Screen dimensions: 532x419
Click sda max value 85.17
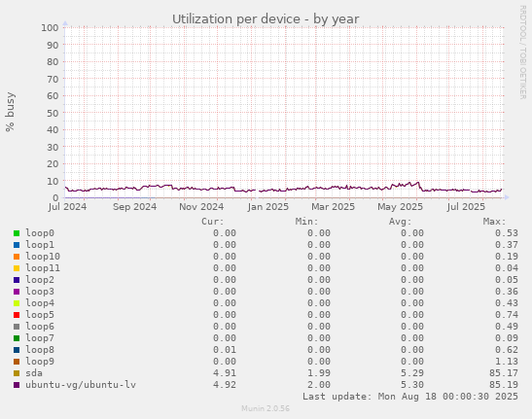click(504, 373)
